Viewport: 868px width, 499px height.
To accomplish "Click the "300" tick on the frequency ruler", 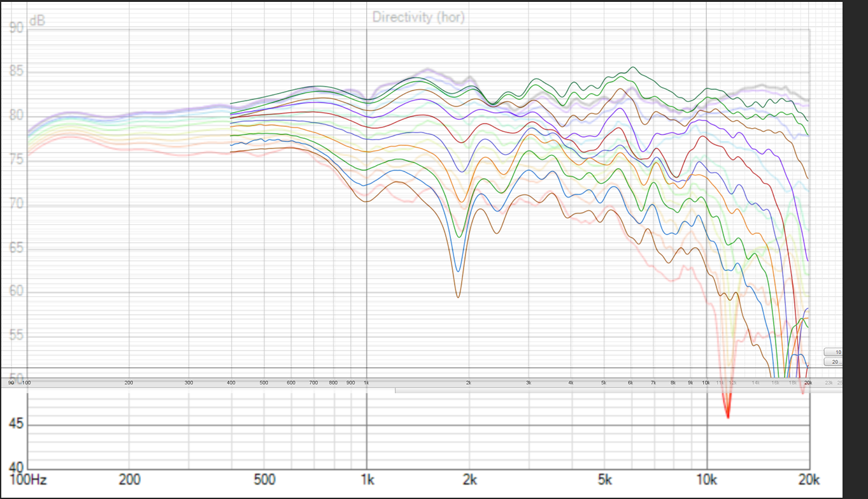I will pos(189,382).
